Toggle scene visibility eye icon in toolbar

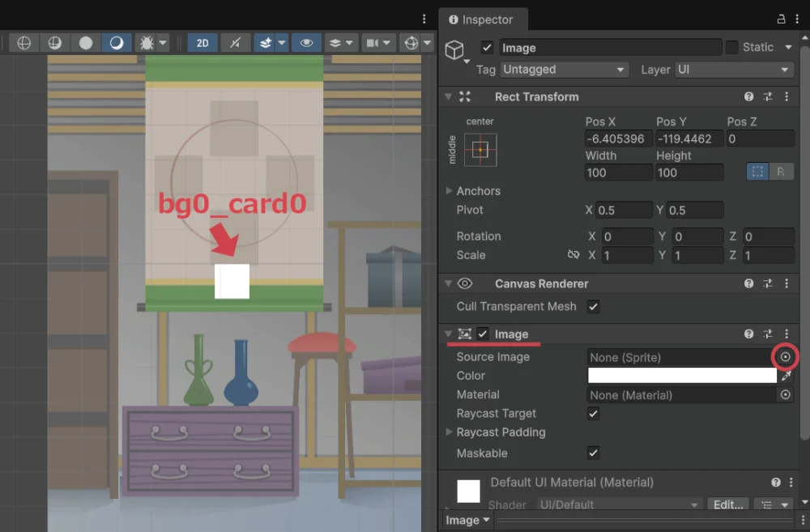(x=305, y=43)
